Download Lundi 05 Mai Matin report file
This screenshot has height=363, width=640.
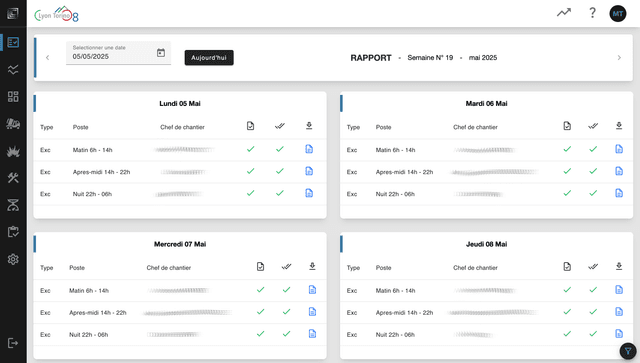[x=309, y=149]
